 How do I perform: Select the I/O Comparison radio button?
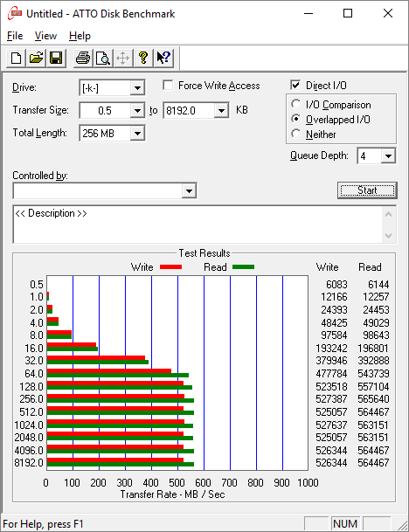295,104
